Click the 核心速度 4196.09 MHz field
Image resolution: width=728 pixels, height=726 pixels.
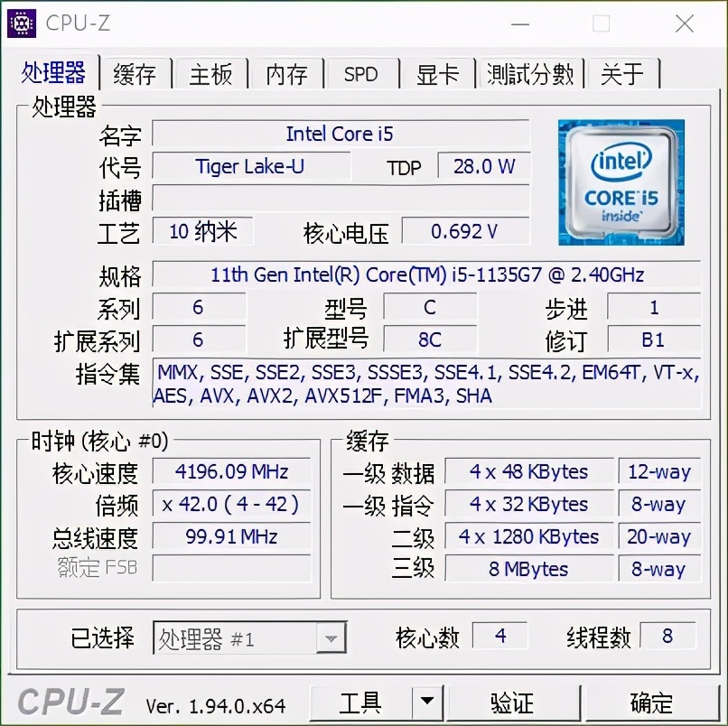tap(231, 471)
